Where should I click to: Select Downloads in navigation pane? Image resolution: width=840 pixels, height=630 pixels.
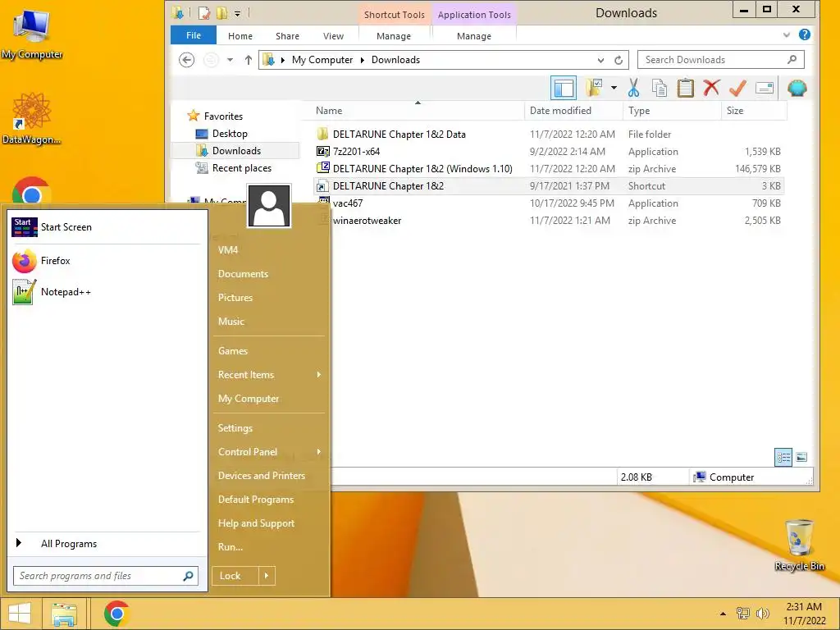pyautogui.click(x=236, y=151)
